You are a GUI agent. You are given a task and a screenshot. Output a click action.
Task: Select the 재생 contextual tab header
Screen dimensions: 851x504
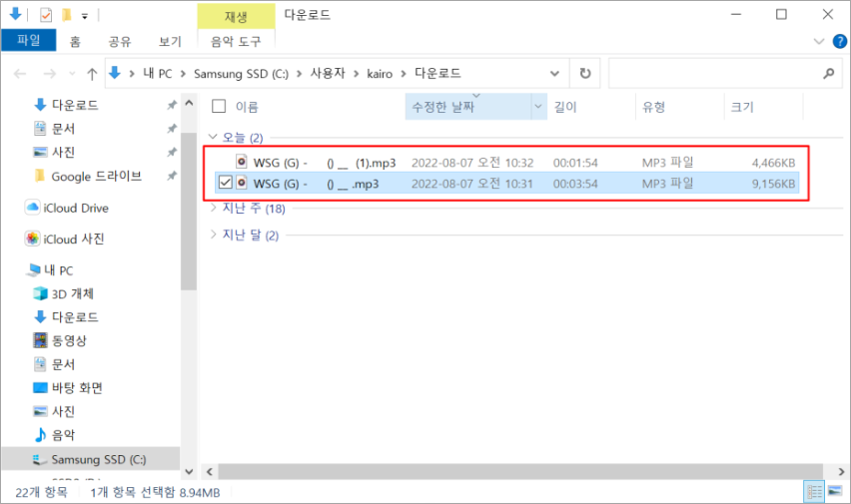point(236,16)
